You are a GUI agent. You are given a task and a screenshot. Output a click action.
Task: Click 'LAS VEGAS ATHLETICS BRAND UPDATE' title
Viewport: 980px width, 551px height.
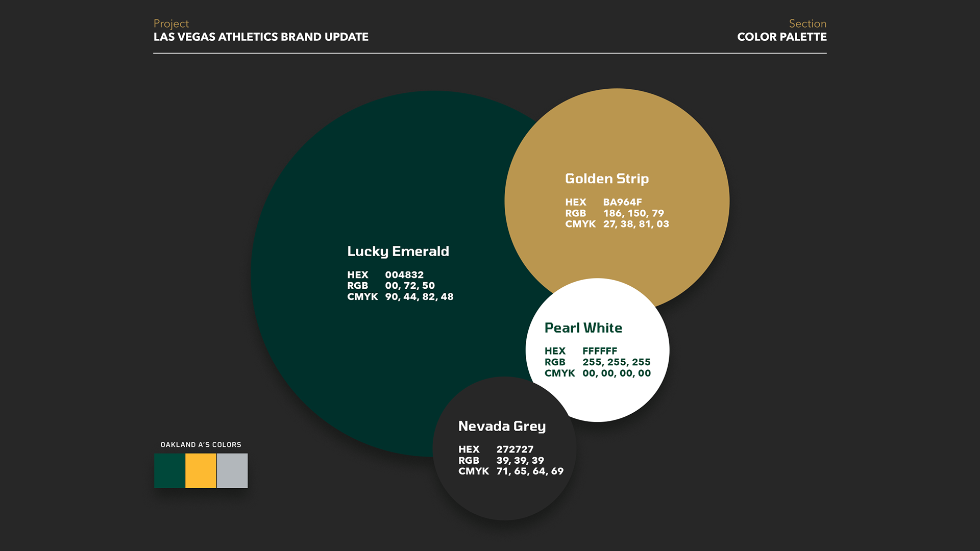pyautogui.click(x=261, y=37)
